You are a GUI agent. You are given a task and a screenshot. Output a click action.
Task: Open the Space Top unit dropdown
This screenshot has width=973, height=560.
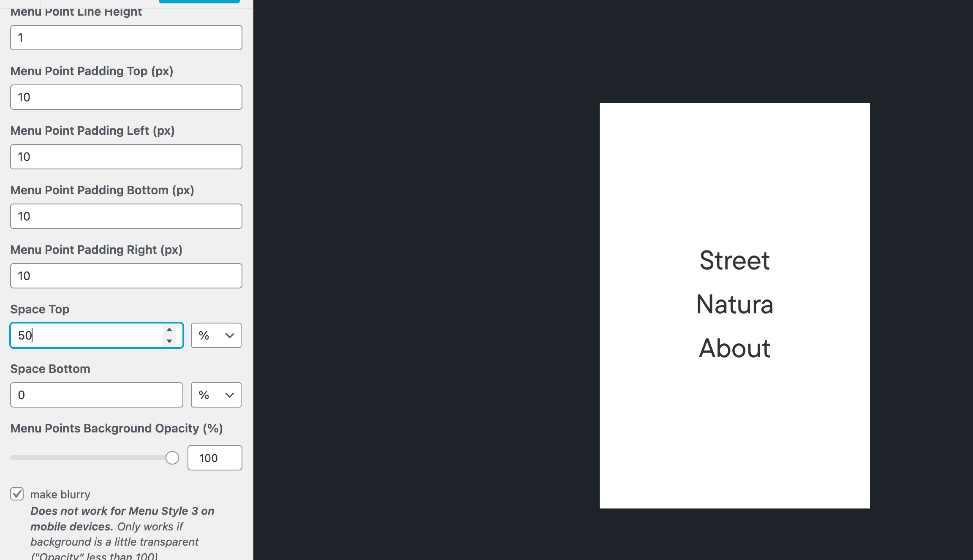[x=216, y=335]
